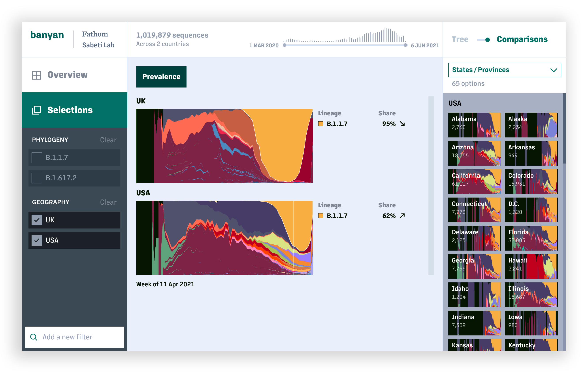Click the Overview grid icon
Screen dimensions: 588x373
tap(36, 75)
